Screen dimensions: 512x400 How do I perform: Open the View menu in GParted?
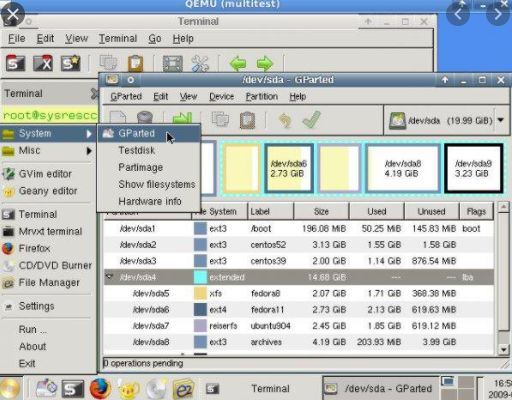[x=188, y=97]
